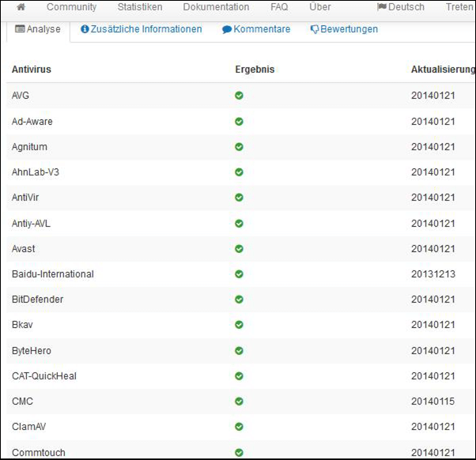Open the Deutsch language selector
Viewport: 476px width, 460px height.
[401, 6]
